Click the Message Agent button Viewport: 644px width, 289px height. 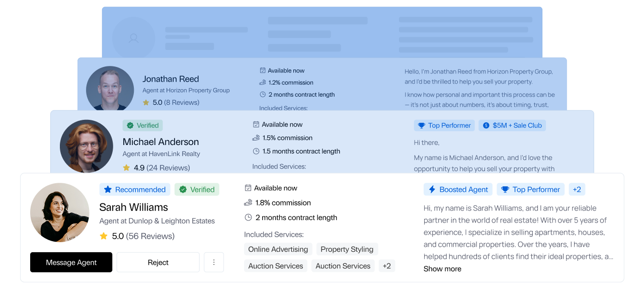click(x=71, y=262)
